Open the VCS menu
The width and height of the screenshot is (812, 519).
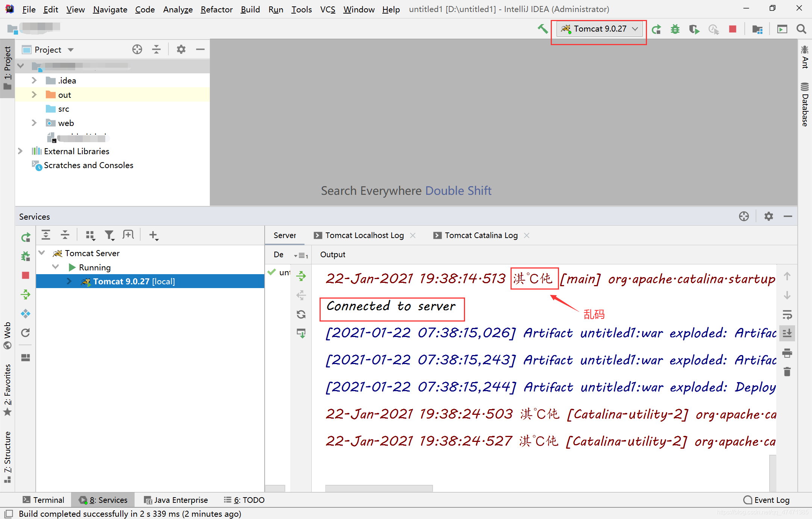[327, 9]
